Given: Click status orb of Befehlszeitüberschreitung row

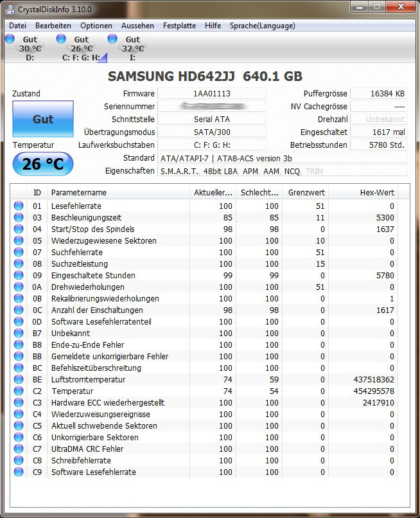Looking at the screenshot, I should click(19, 368).
